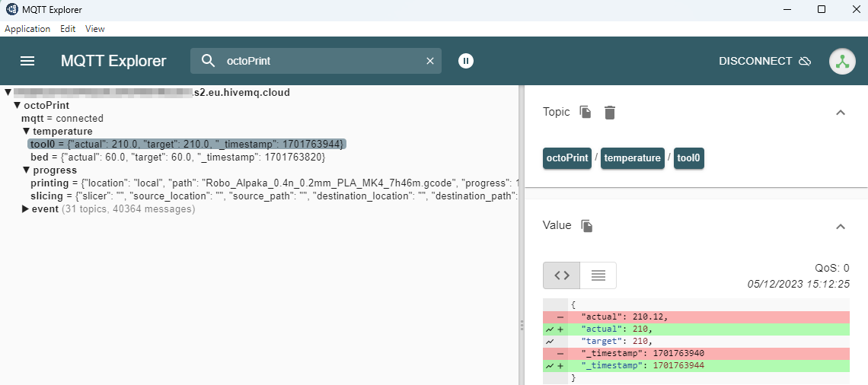This screenshot has width=868, height=385.
Task: Open the View menu
Action: point(94,29)
